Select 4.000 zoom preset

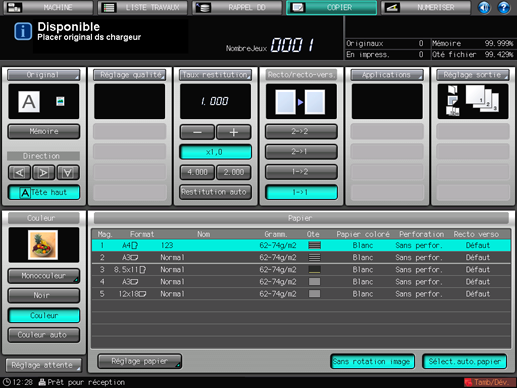[197, 172]
